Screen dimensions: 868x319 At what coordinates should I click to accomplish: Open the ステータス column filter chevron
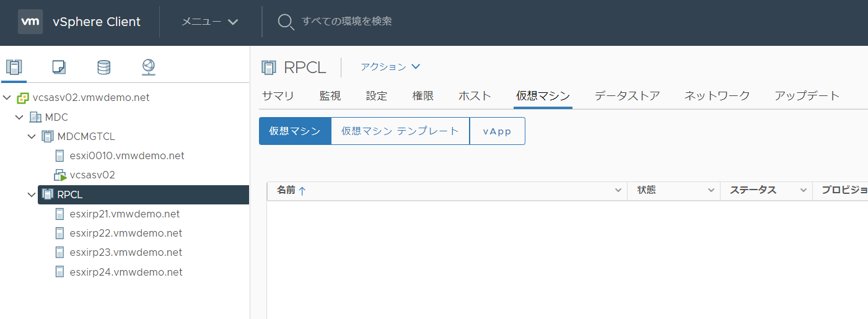tap(804, 191)
